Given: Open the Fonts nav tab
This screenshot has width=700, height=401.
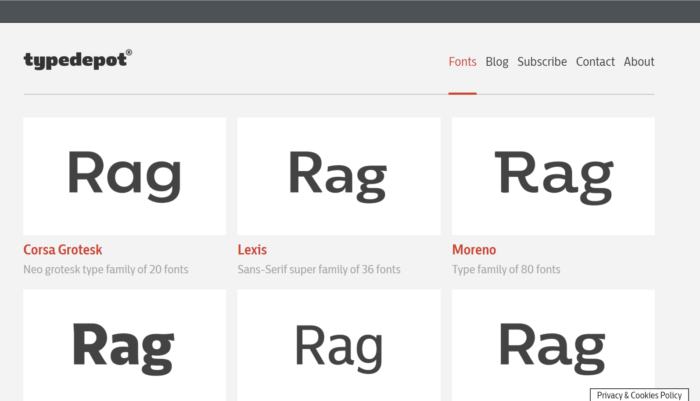Looking at the screenshot, I should [x=462, y=62].
